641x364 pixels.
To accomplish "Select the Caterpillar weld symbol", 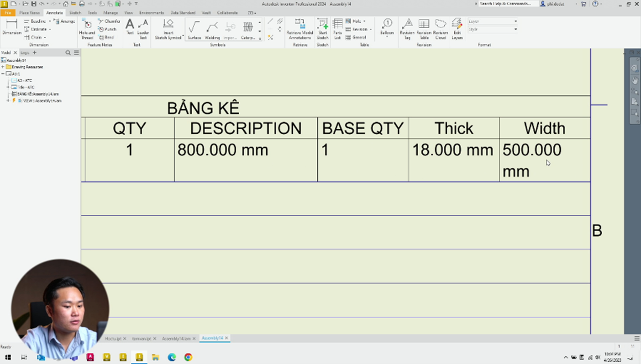I will coord(248,29).
